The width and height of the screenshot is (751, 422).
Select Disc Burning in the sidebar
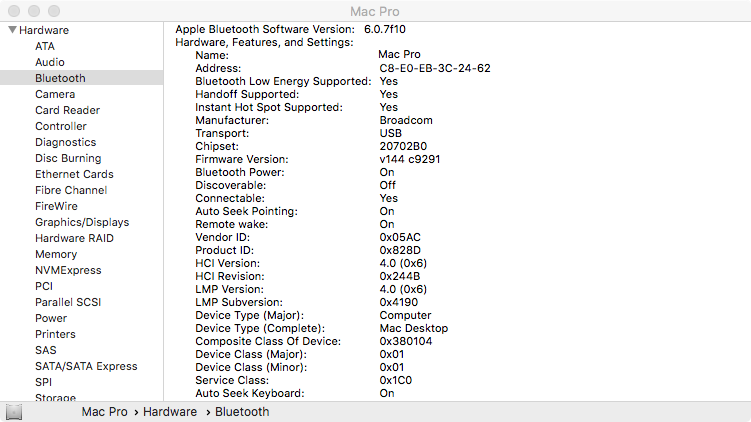(x=68, y=158)
